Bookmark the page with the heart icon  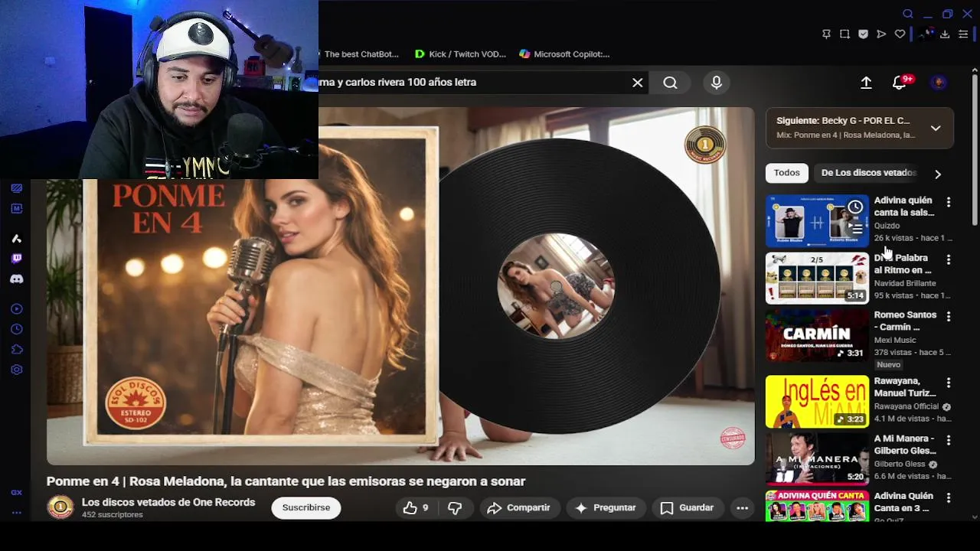coord(900,34)
